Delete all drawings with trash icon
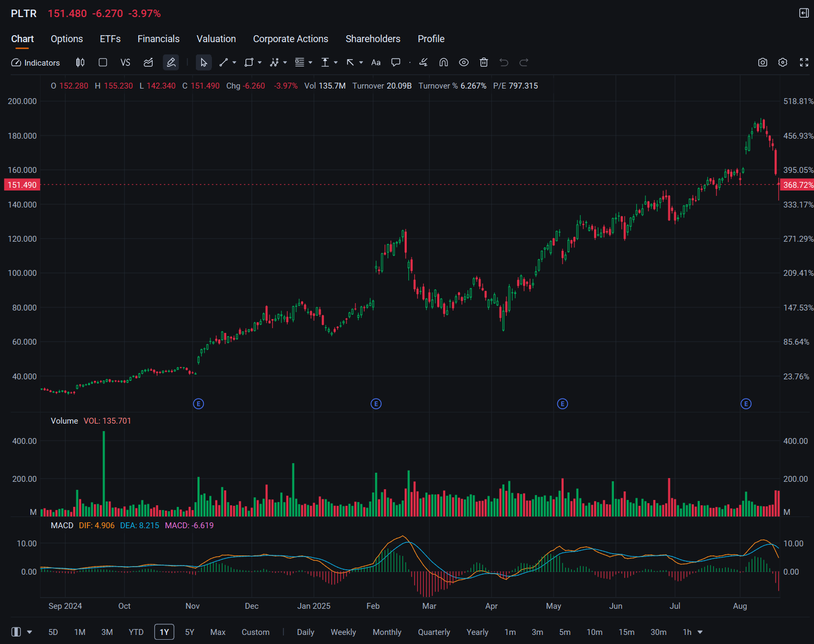 tap(484, 62)
